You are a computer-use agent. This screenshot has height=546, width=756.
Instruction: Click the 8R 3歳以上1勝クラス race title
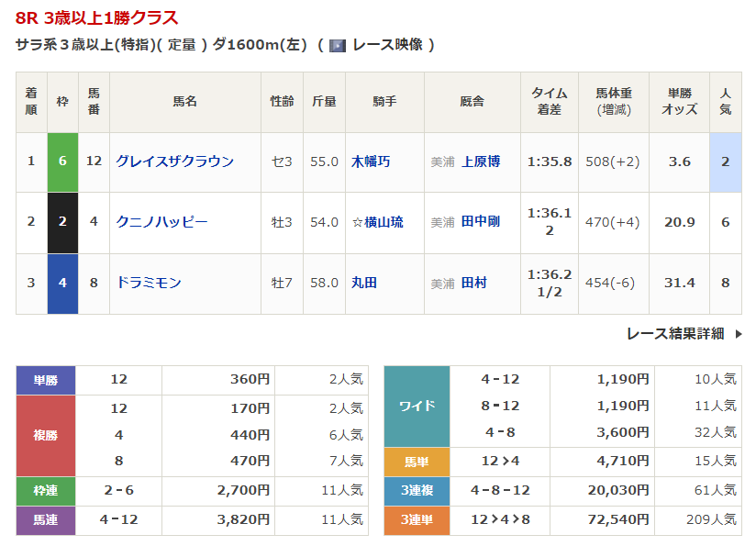(x=97, y=18)
